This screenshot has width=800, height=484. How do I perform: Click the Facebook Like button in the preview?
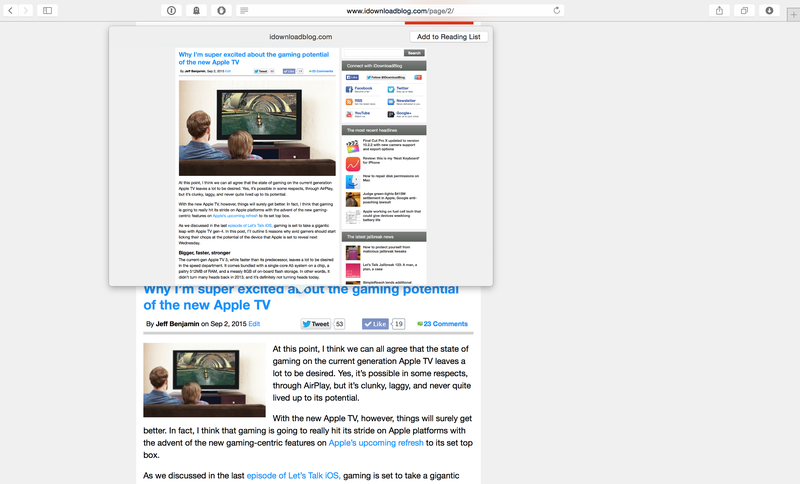352,78
